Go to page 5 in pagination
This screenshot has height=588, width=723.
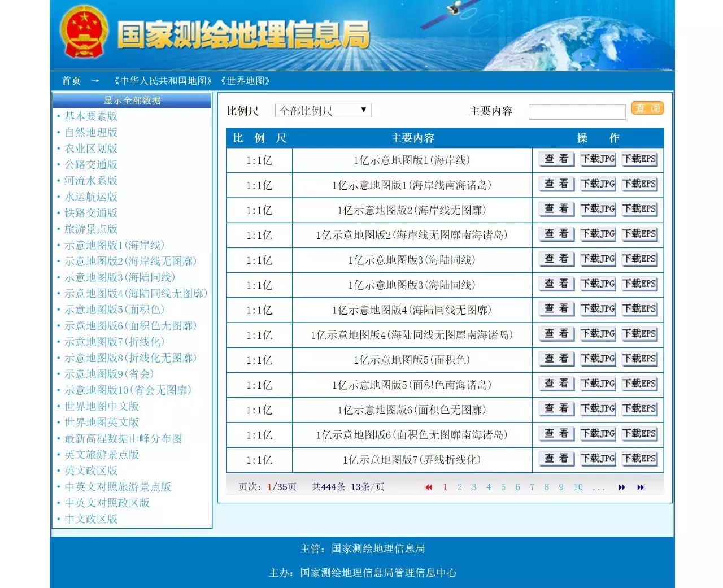[x=503, y=487]
